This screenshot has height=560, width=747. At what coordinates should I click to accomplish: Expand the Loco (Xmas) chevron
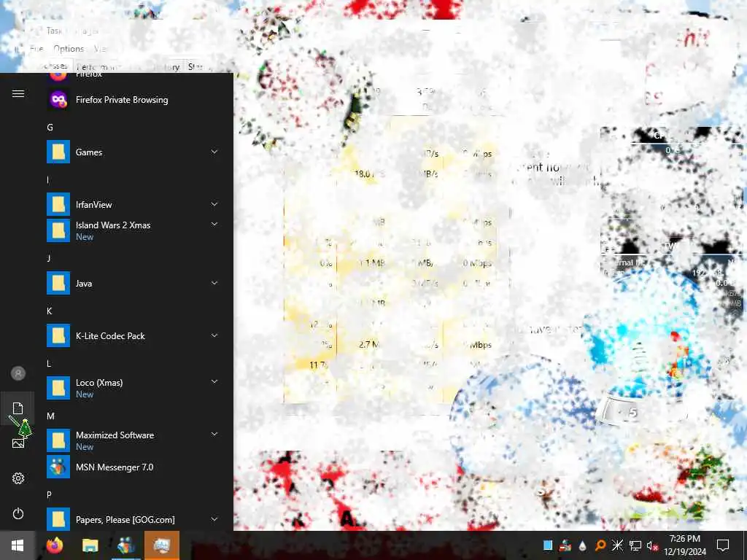[x=214, y=381]
